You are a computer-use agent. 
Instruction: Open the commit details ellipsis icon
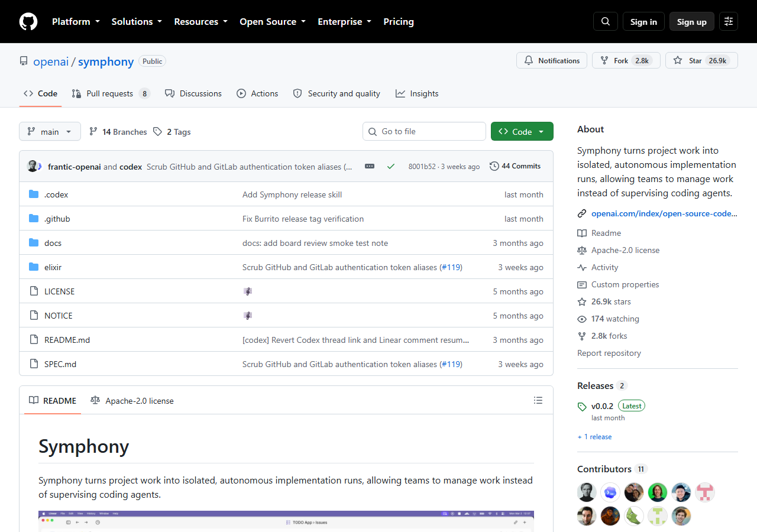click(x=370, y=167)
